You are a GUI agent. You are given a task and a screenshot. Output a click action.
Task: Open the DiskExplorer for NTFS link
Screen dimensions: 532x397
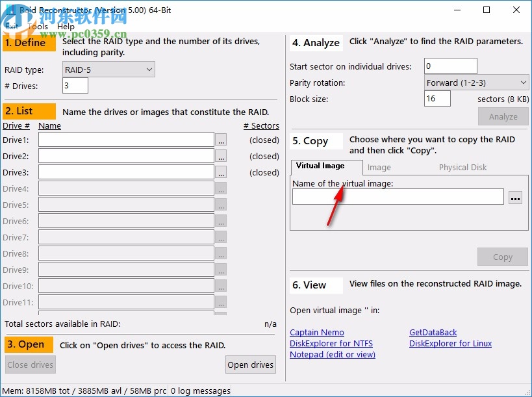(331, 343)
